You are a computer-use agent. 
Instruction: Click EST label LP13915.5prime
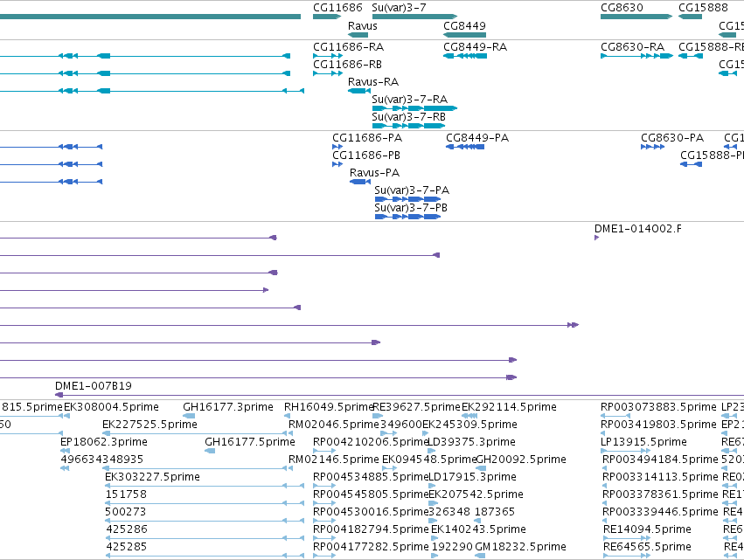coord(643,442)
